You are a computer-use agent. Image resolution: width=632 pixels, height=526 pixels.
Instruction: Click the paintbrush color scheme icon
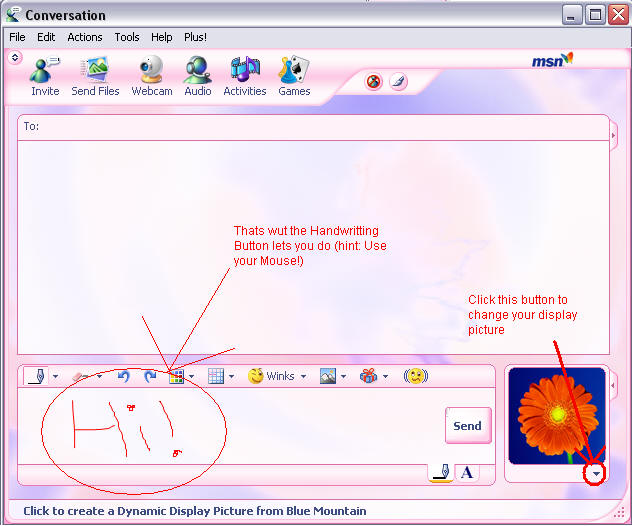[398, 82]
